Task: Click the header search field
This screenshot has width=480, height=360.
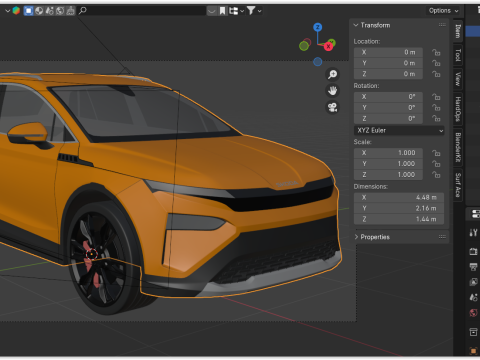Action: [142, 11]
